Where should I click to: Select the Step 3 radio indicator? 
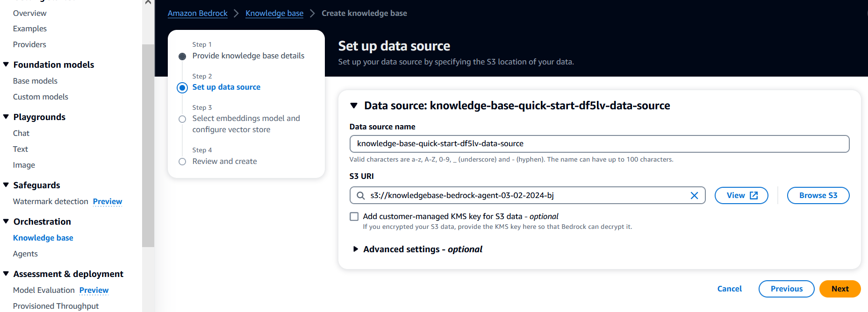point(182,119)
